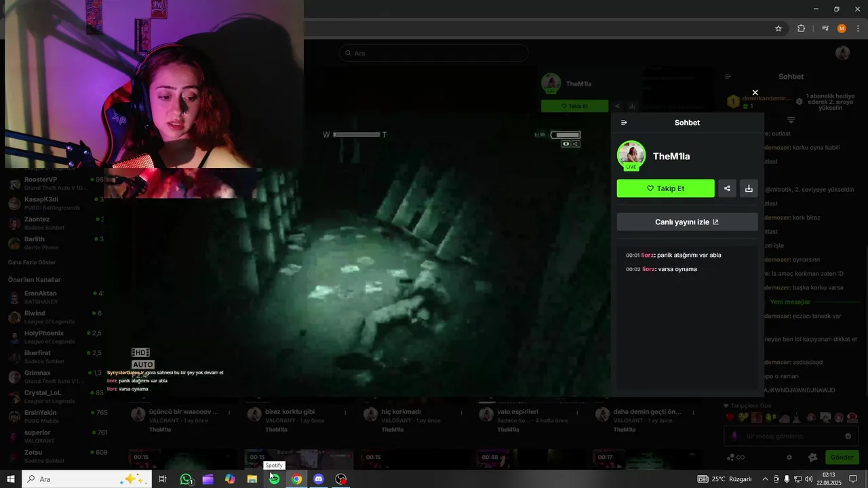The width and height of the screenshot is (868, 488).
Task: Open Chrome's three-dot menu
Action: 858,28
